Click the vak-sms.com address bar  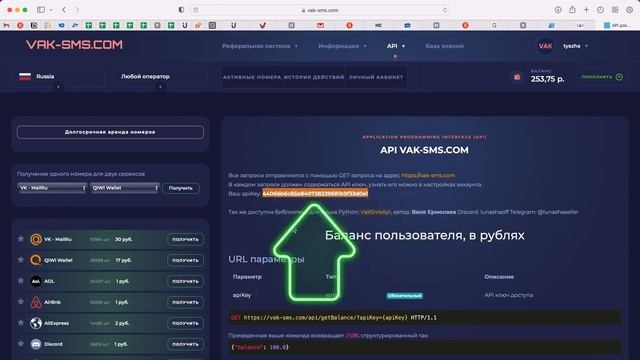click(x=320, y=10)
